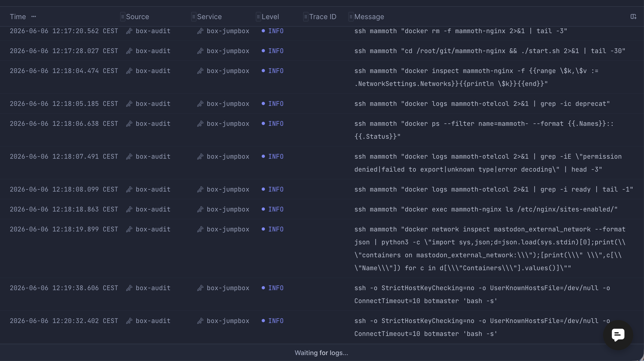
Task: Click the Trace ID column header
Action: point(323,17)
